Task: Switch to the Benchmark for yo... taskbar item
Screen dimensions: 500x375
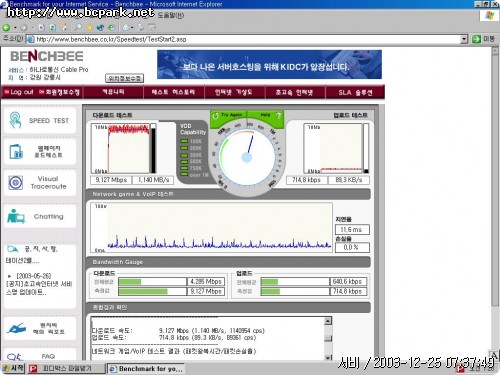Action: pyautogui.click(x=146, y=369)
